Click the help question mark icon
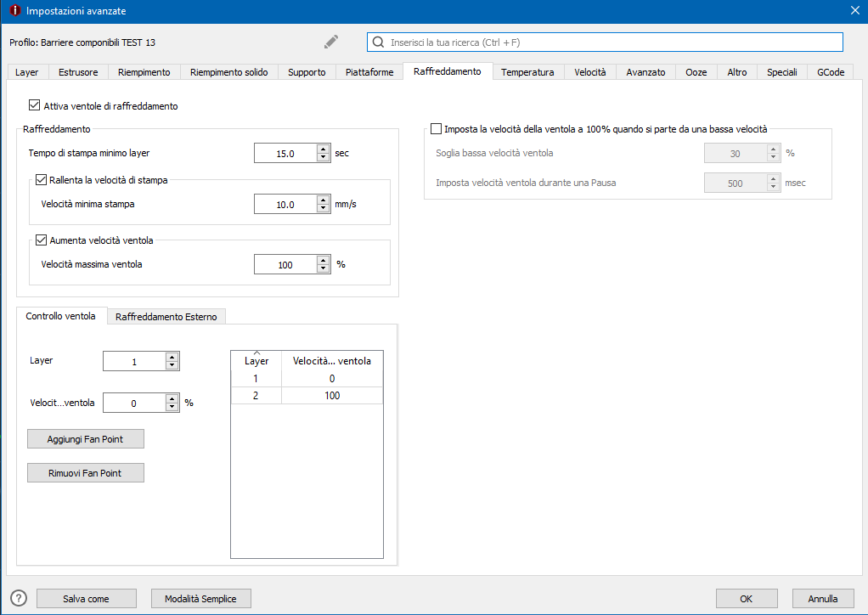The height and width of the screenshot is (615, 868). point(19,598)
